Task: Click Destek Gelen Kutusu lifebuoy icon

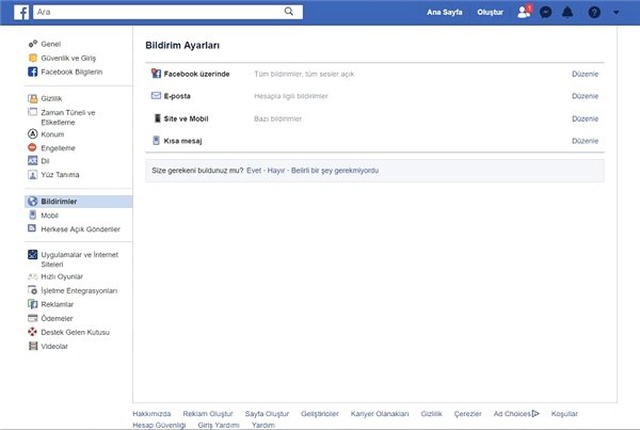Action: pos(32,332)
